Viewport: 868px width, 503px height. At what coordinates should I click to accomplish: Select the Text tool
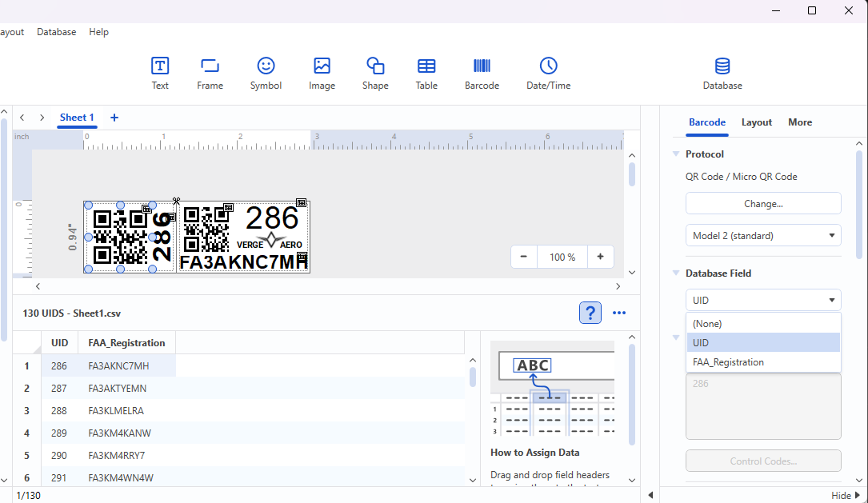(x=159, y=73)
